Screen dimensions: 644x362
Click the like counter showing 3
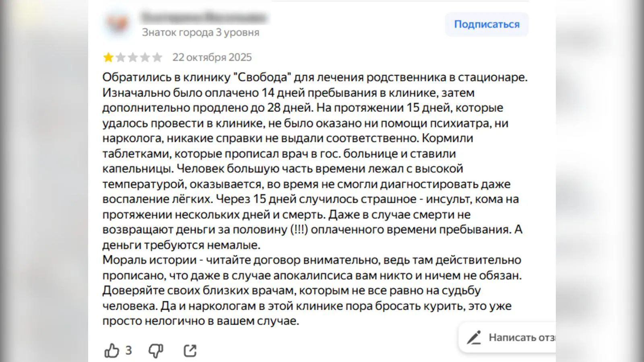coord(128,350)
